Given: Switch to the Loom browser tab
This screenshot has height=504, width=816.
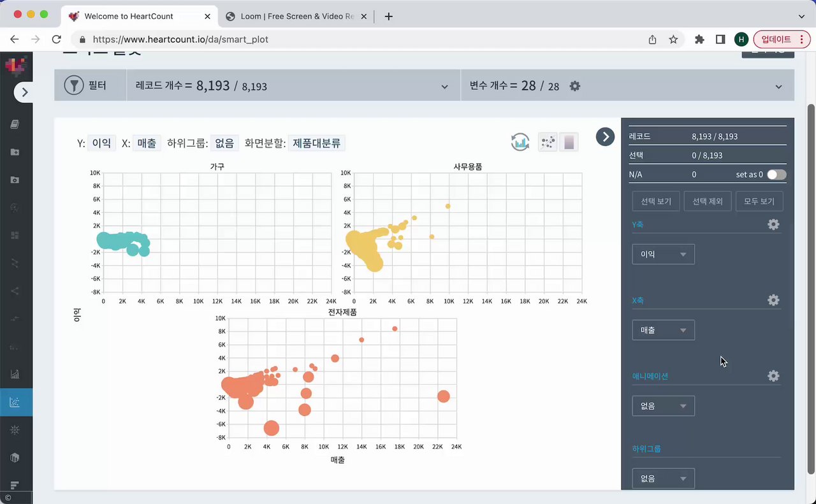Looking at the screenshot, I should coord(299,16).
